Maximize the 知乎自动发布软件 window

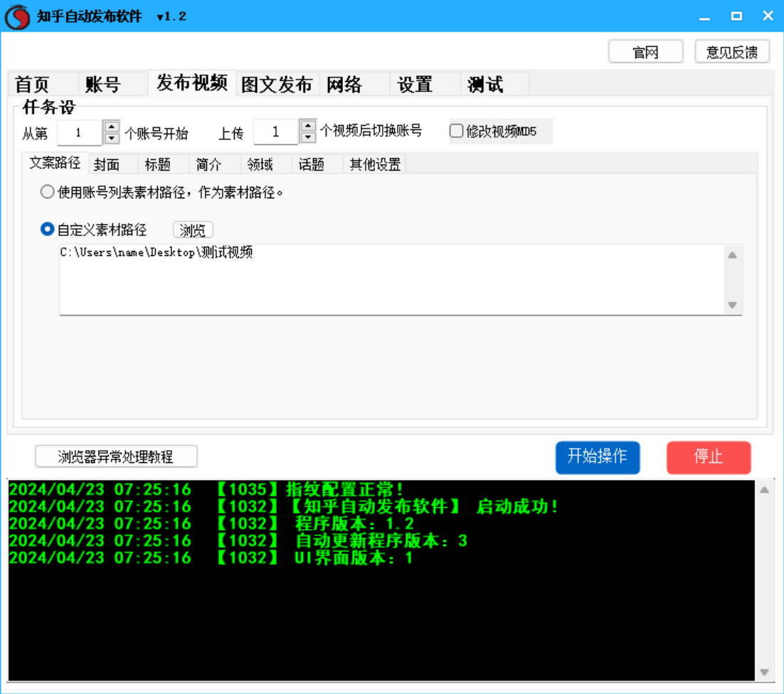pyautogui.click(x=736, y=16)
